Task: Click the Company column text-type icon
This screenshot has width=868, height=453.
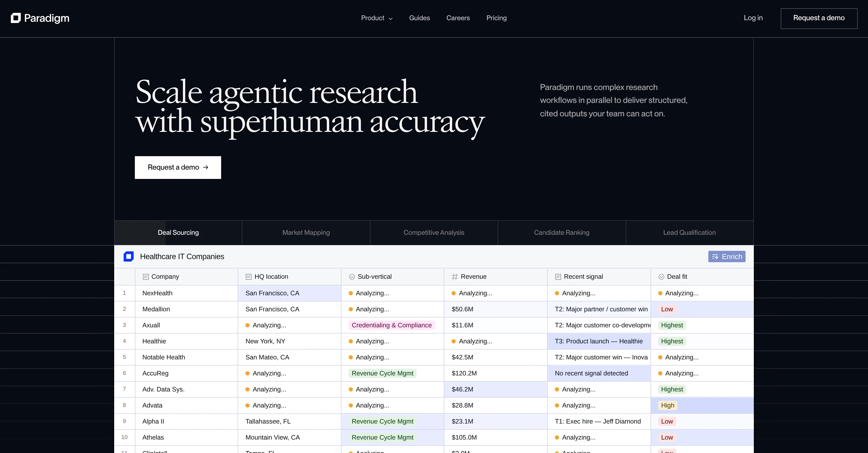Action: 145,277
